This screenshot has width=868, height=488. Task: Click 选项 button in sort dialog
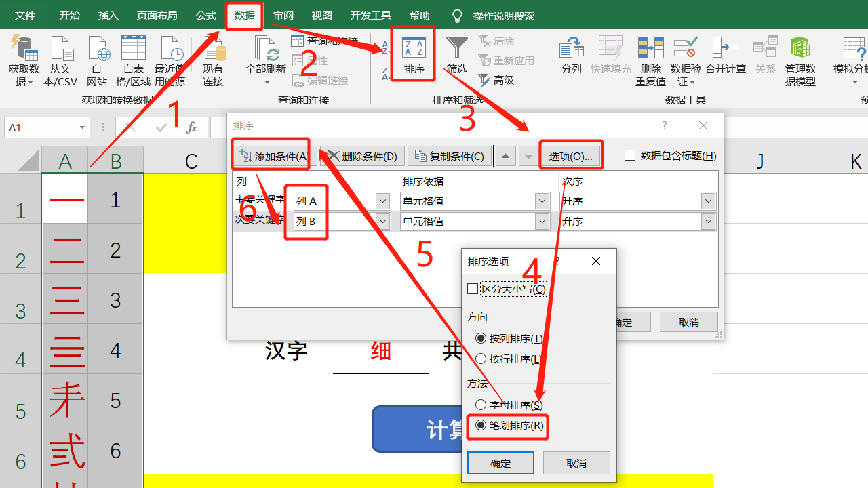point(571,156)
